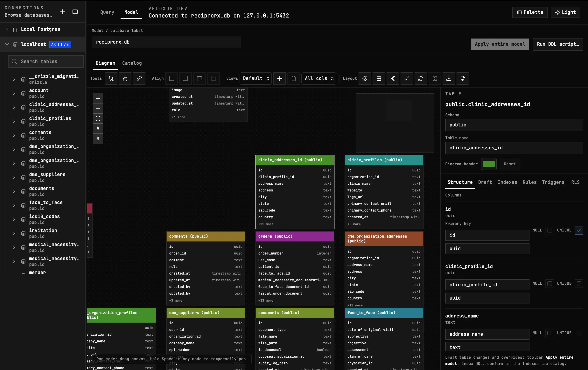588x370 pixels.
Task: Click the Search tables field
Action: pyautogui.click(x=46, y=61)
